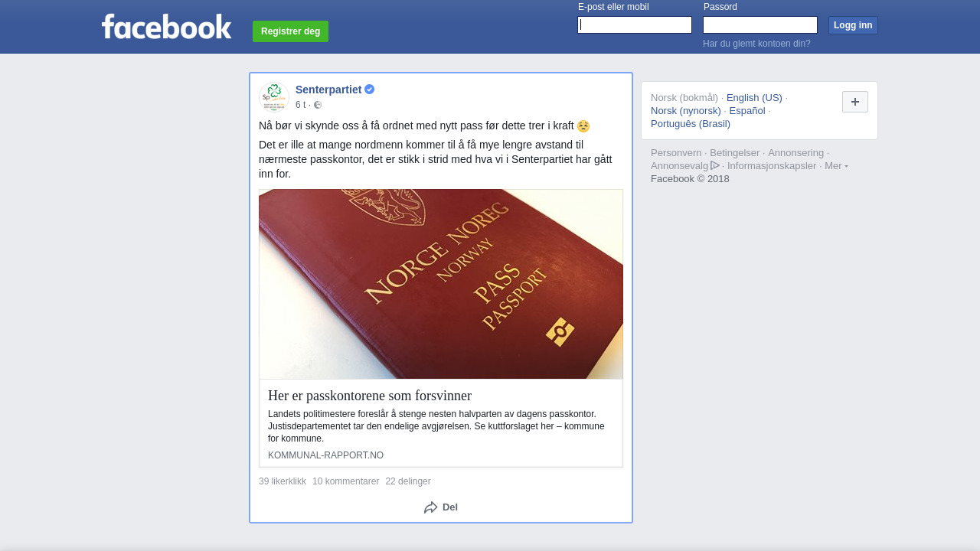The width and height of the screenshot is (980, 551).
Task: Click the Facebook logo
Action: (x=166, y=26)
